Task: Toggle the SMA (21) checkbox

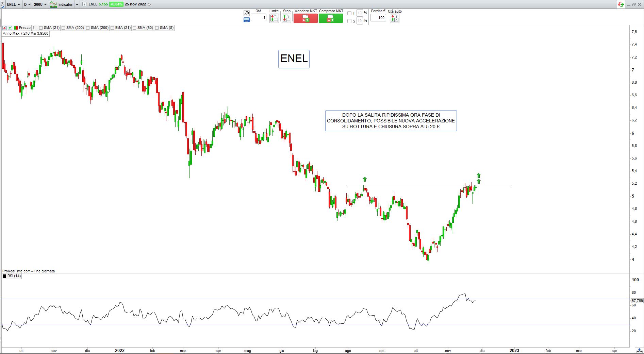Action: coord(41,28)
